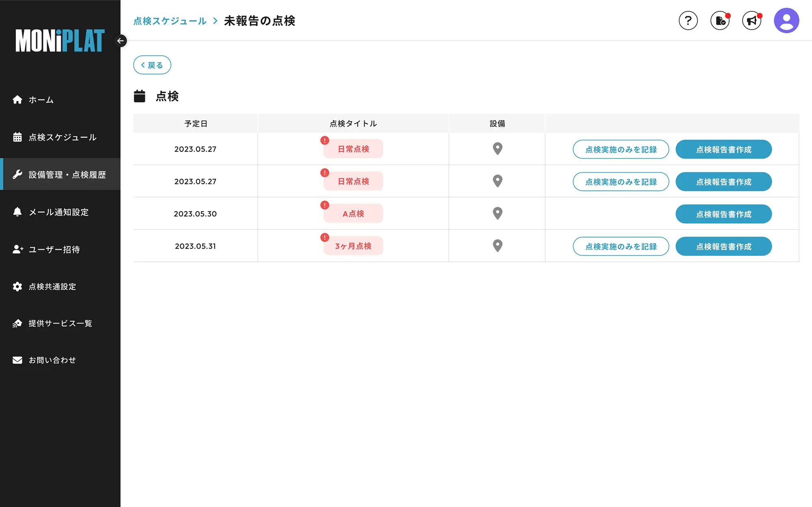Open メール通知設定 bell icon
The height and width of the screenshot is (507, 812).
tap(17, 212)
